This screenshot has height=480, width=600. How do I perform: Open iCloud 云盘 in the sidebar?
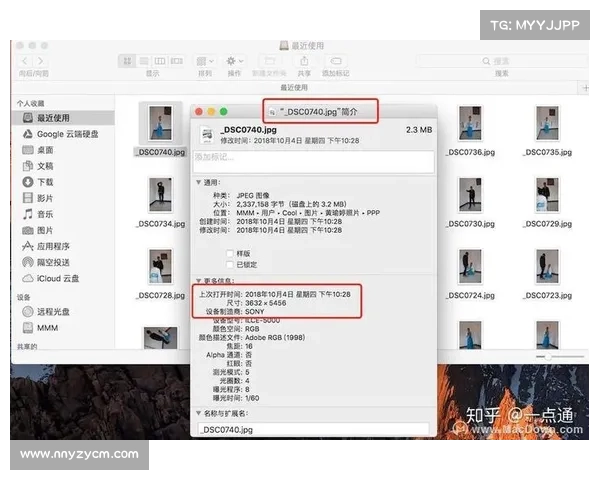55,278
